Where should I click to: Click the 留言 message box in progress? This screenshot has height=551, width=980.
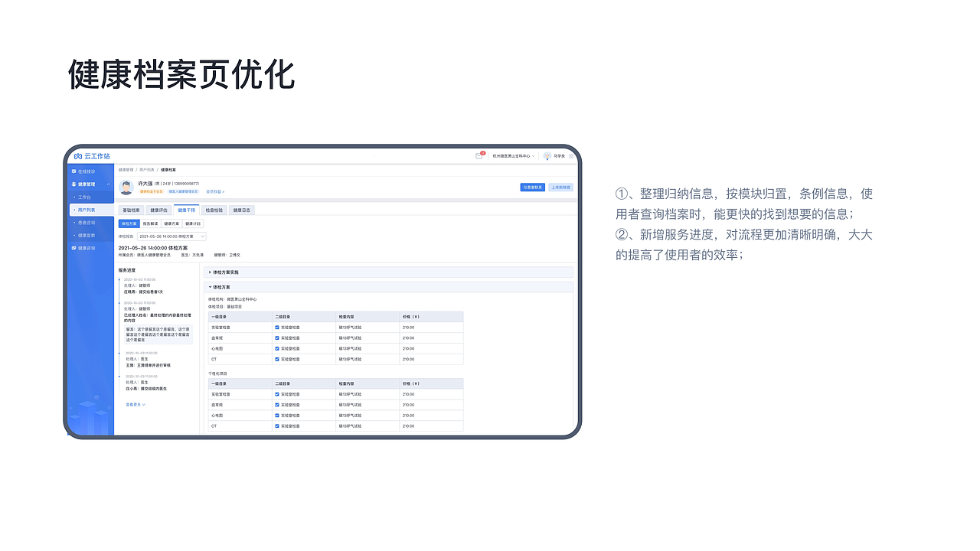(x=158, y=334)
